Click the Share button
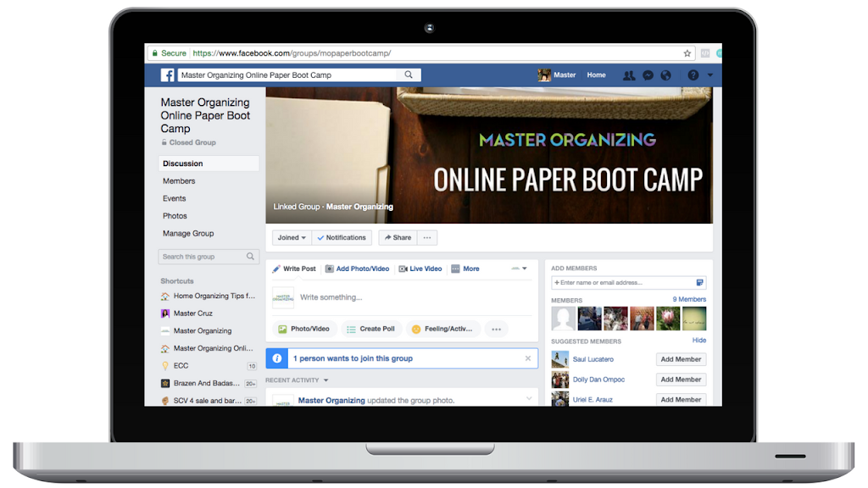 [398, 237]
